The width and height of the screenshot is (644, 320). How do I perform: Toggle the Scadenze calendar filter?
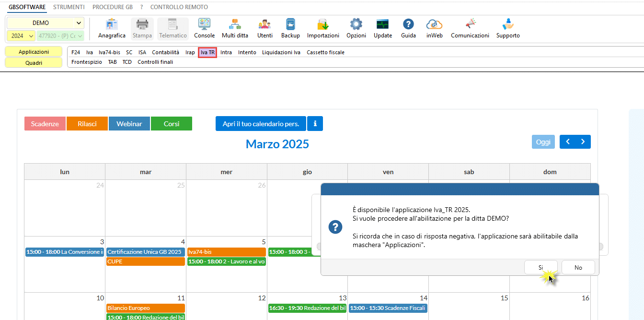pos(45,124)
